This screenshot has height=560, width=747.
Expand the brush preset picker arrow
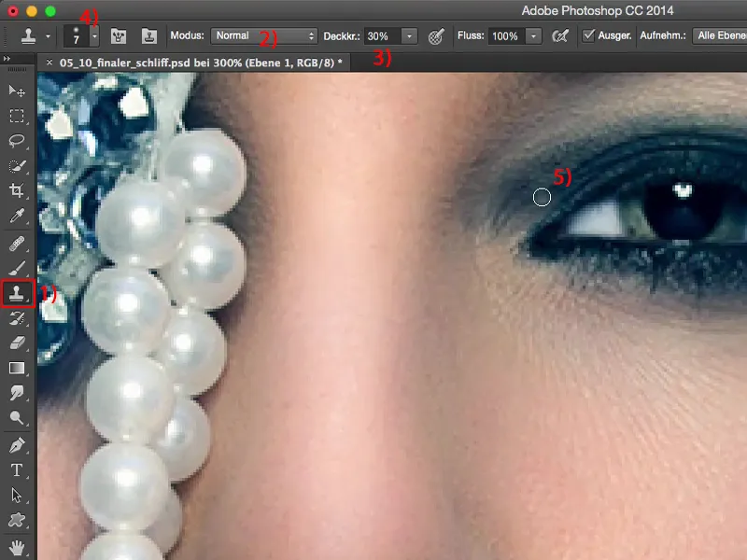coord(94,36)
